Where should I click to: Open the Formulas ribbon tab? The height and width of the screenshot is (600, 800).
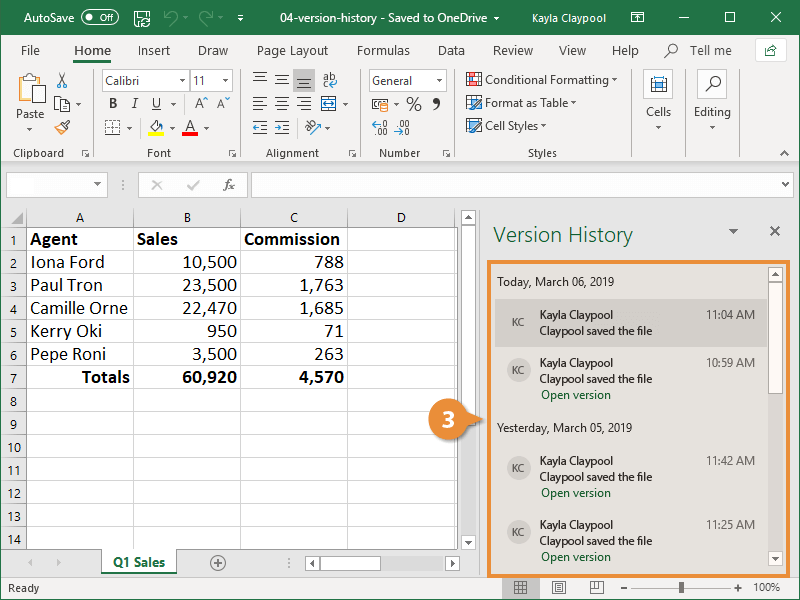[x=383, y=51]
